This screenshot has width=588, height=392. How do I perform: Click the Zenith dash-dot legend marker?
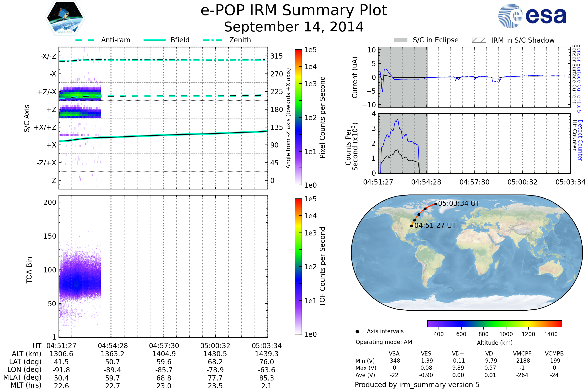(x=213, y=40)
